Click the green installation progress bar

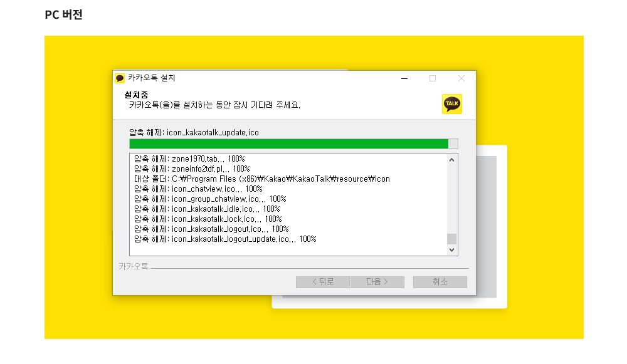pos(293,144)
